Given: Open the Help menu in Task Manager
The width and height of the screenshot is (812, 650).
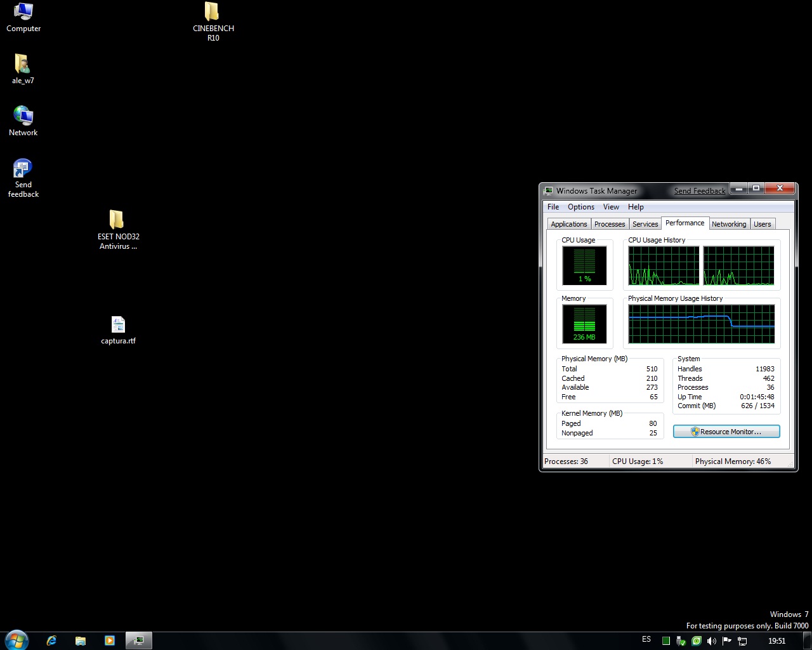Looking at the screenshot, I should coord(636,207).
